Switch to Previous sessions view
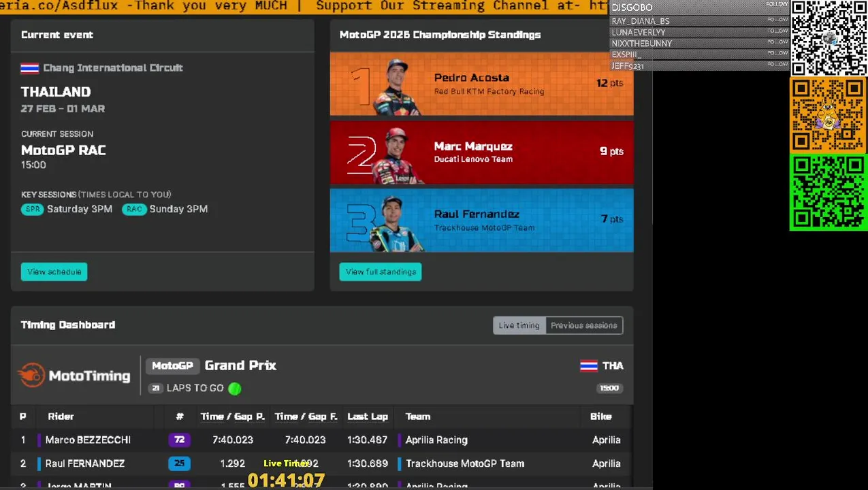The height and width of the screenshot is (490, 868). point(584,326)
